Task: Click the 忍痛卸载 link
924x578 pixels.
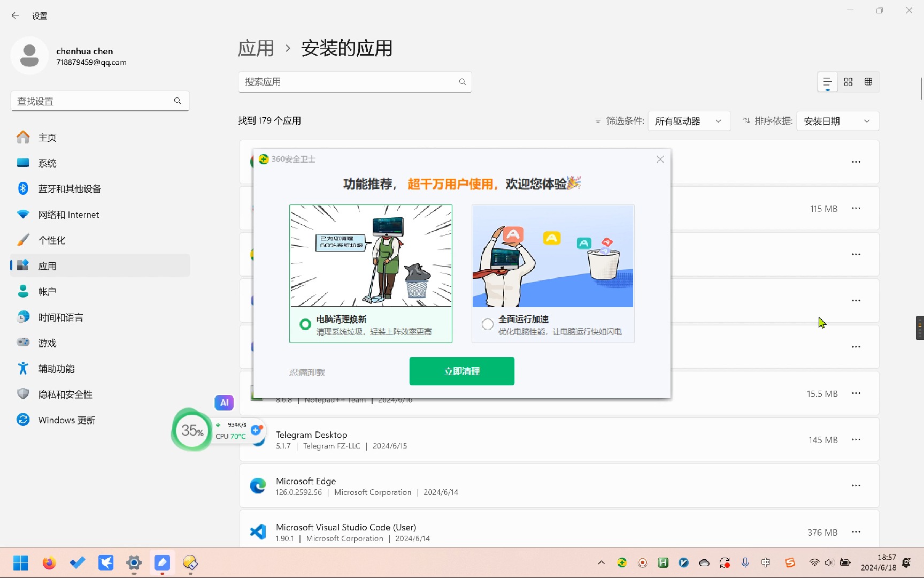Action: point(307,372)
